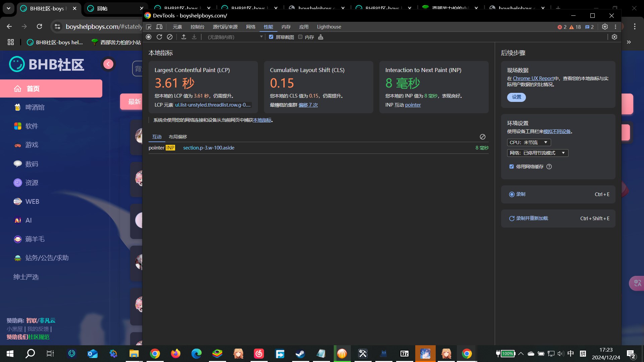
Task: Switch to the 源代码/来源 tab
Action: (225, 27)
